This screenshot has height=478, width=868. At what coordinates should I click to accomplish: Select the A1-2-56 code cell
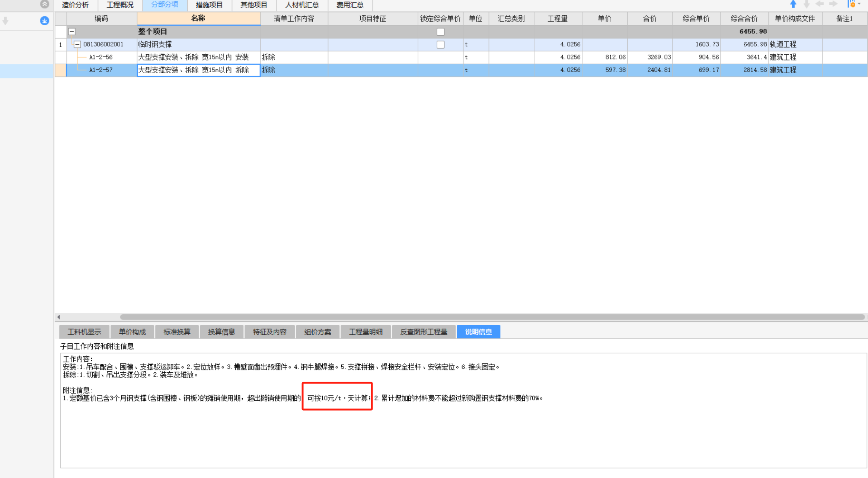pyautogui.click(x=101, y=57)
